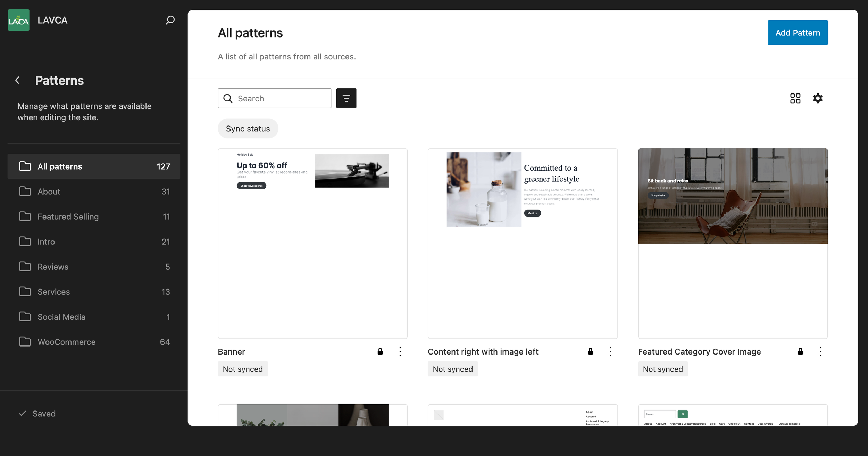Click lock icon on Content right with image left
This screenshot has width=868, height=456.
590,351
